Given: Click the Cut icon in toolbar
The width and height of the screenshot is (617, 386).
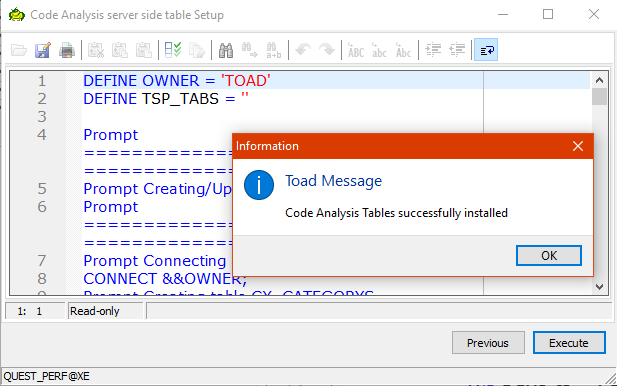Looking at the screenshot, I should click(x=96, y=50).
